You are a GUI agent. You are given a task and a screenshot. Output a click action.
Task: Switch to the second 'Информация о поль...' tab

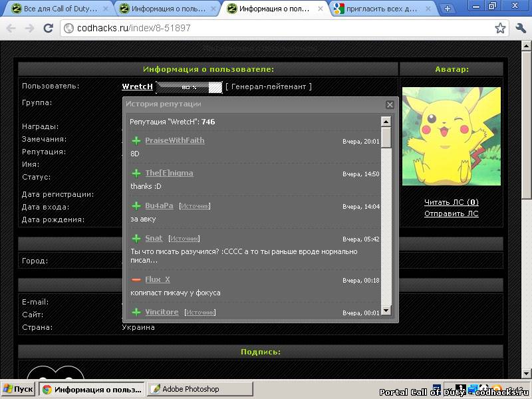tap(166, 9)
